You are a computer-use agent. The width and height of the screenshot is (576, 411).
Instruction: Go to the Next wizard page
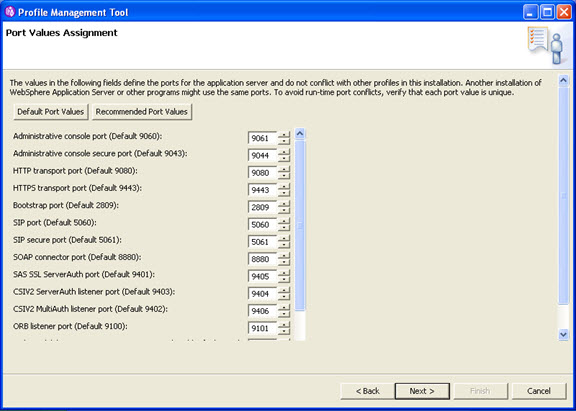422,391
